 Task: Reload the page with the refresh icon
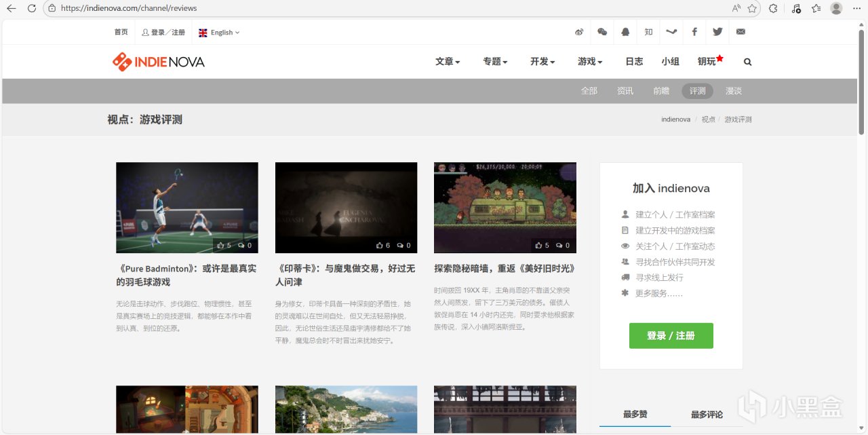(x=31, y=8)
